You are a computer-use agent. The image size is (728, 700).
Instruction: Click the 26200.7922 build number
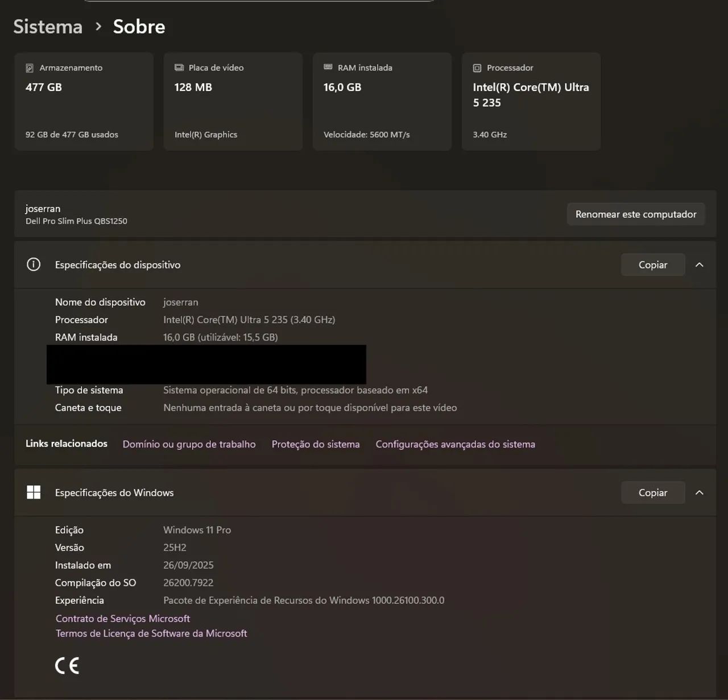[x=188, y=583]
